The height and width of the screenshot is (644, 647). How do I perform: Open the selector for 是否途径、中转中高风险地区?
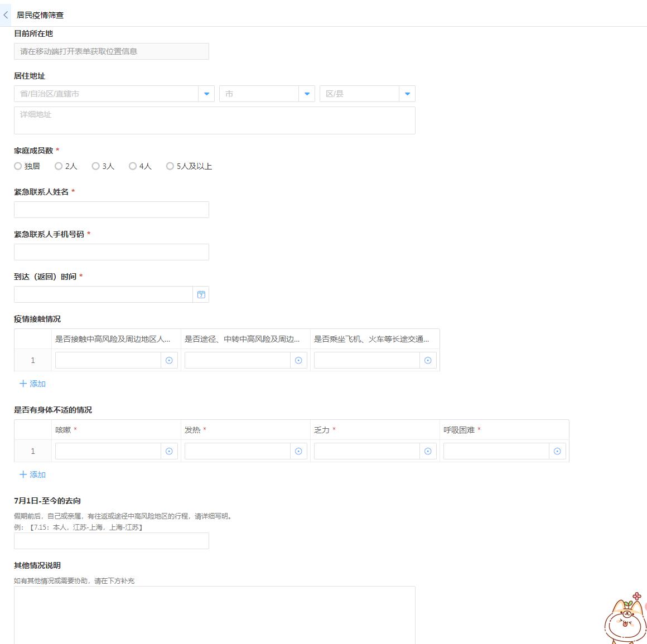click(x=298, y=360)
